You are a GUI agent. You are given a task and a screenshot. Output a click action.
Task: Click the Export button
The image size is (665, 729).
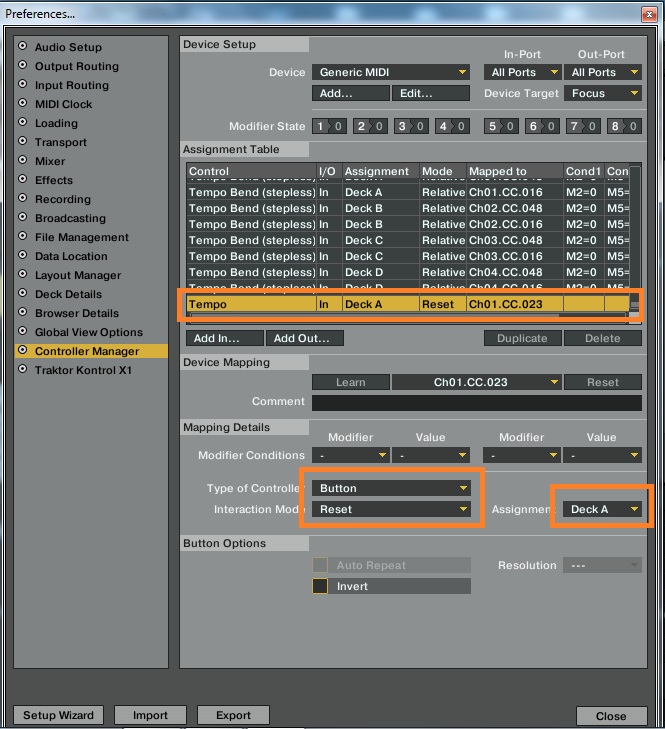pyautogui.click(x=233, y=715)
